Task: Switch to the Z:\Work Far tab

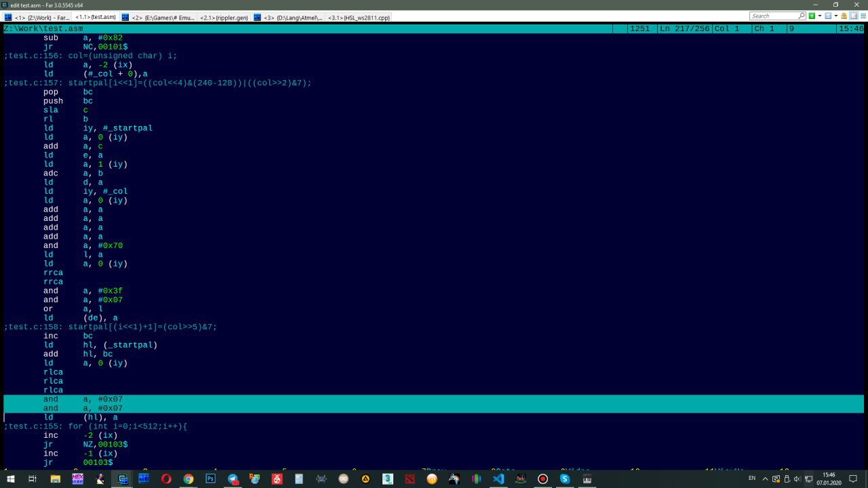Action: tap(37, 17)
